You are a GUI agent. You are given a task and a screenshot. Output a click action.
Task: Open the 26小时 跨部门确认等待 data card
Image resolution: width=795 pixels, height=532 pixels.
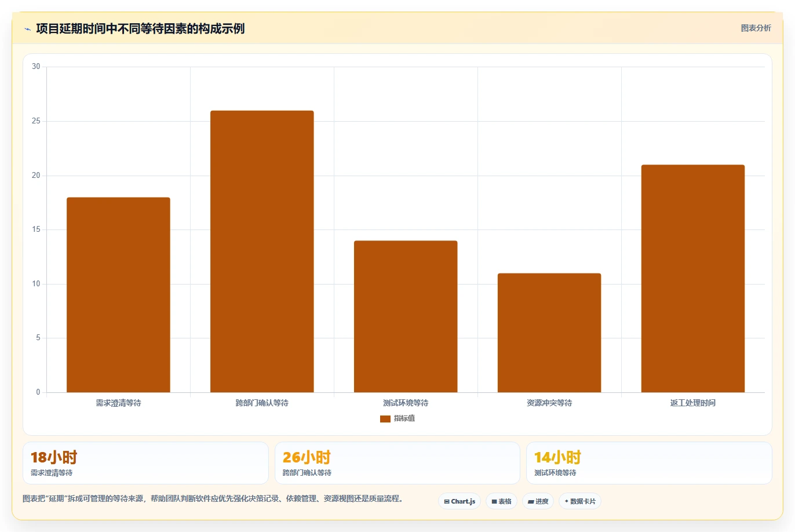point(397,463)
